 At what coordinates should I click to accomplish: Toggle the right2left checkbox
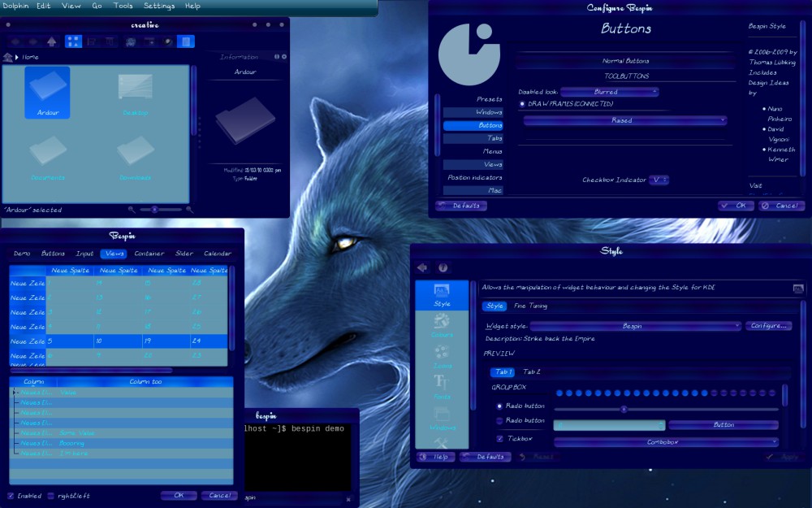(x=50, y=496)
